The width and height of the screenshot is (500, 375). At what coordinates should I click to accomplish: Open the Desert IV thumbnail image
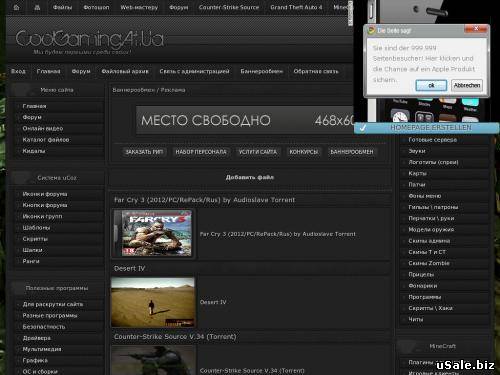(x=153, y=302)
